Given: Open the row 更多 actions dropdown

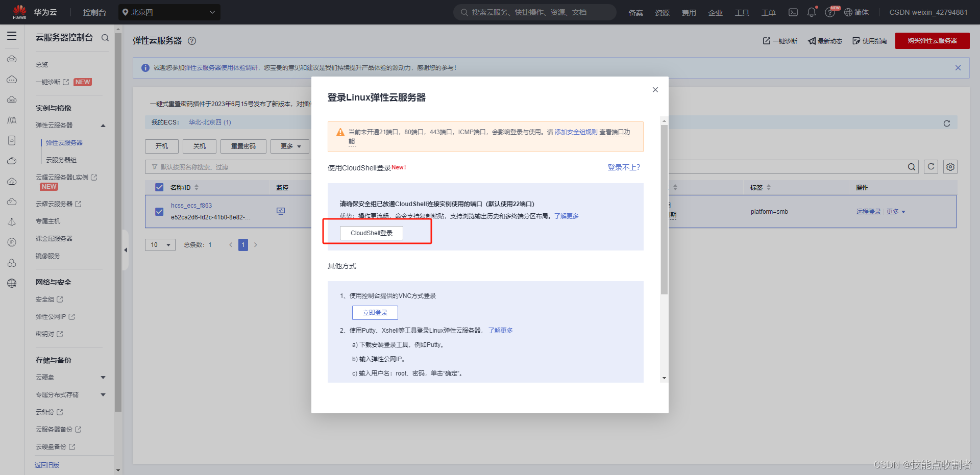Looking at the screenshot, I should (x=896, y=212).
